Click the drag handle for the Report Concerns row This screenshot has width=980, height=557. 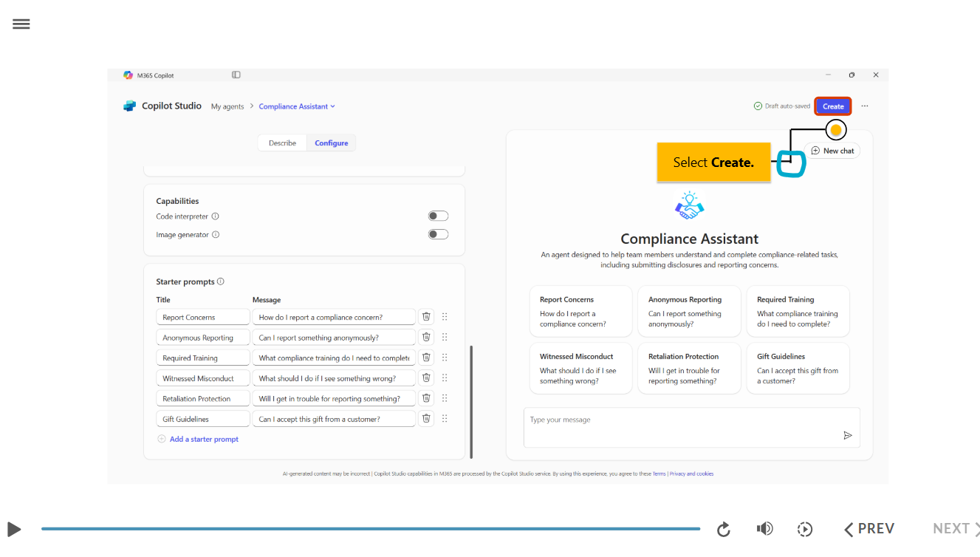click(x=445, y=317)
